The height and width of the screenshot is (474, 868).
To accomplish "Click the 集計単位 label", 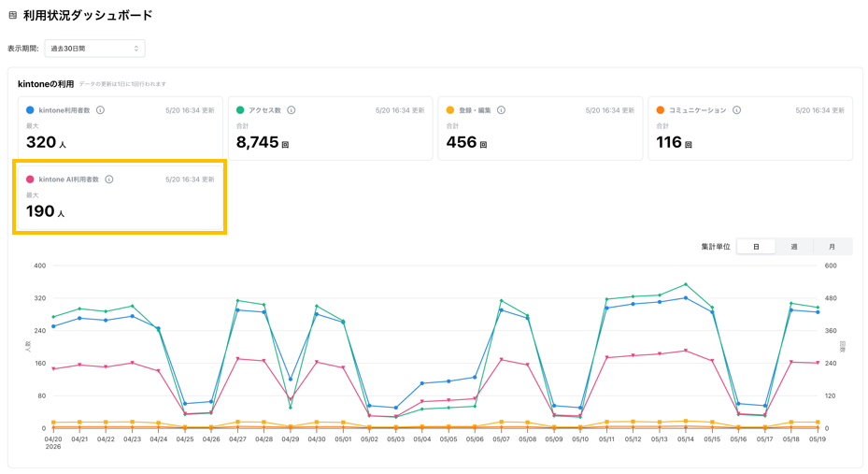I will pyautogui.click(x=716, y=247).
